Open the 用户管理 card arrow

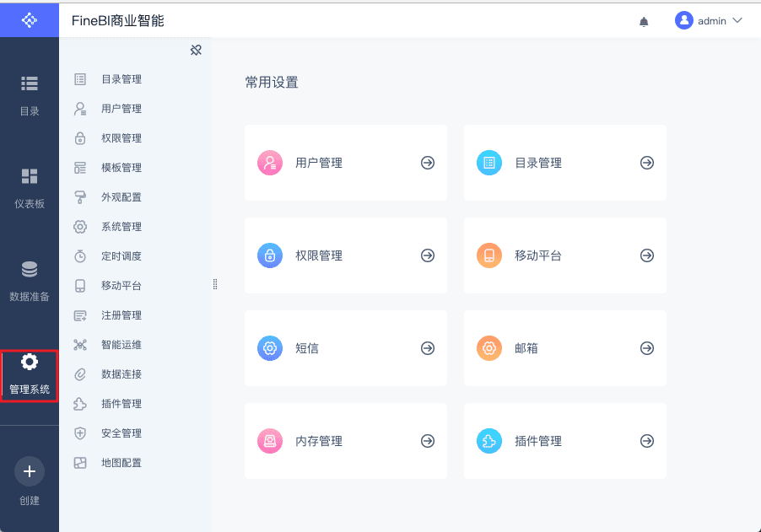pyautogui.click(x=428, y=163)
